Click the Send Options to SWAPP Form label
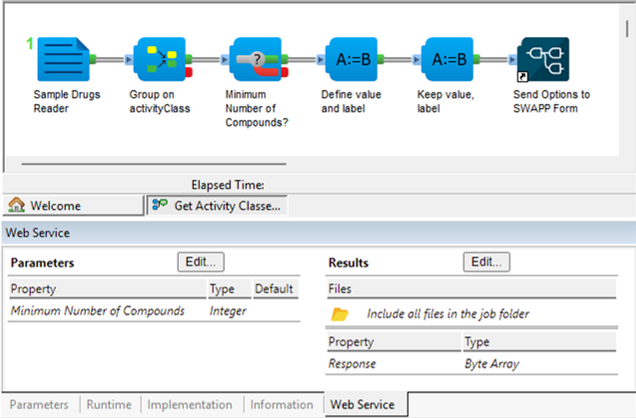 pos(551,101)
